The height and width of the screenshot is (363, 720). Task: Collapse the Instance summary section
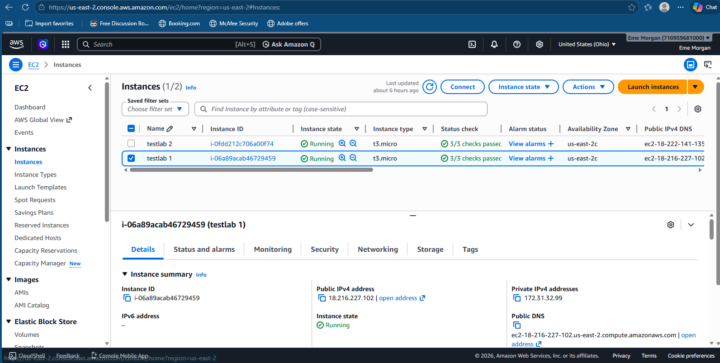coord(124,274)
